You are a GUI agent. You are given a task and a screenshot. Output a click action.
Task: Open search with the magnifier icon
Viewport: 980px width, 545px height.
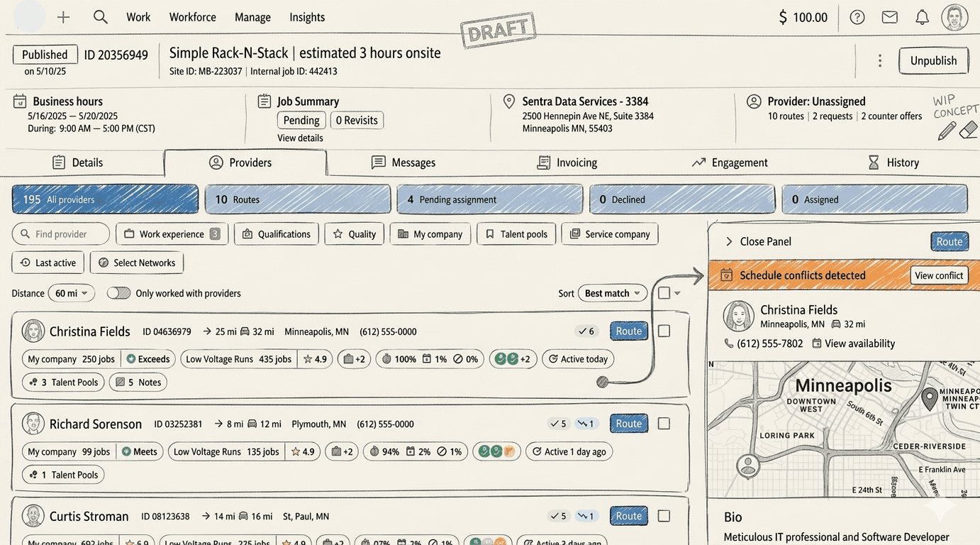tap(101, 17)
